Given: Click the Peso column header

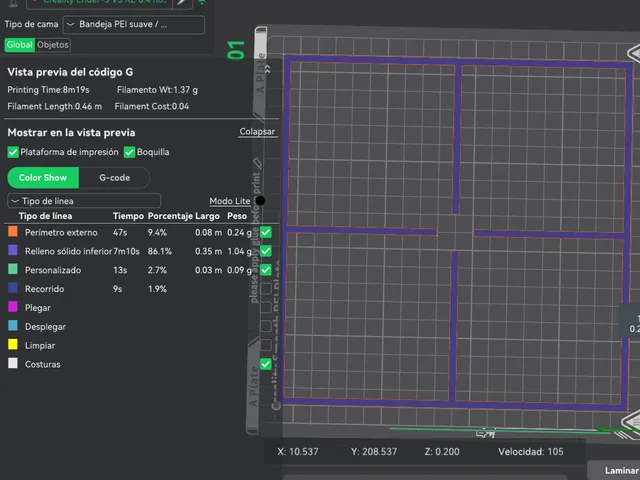Looking at the screenshot, I should point(237,216).
